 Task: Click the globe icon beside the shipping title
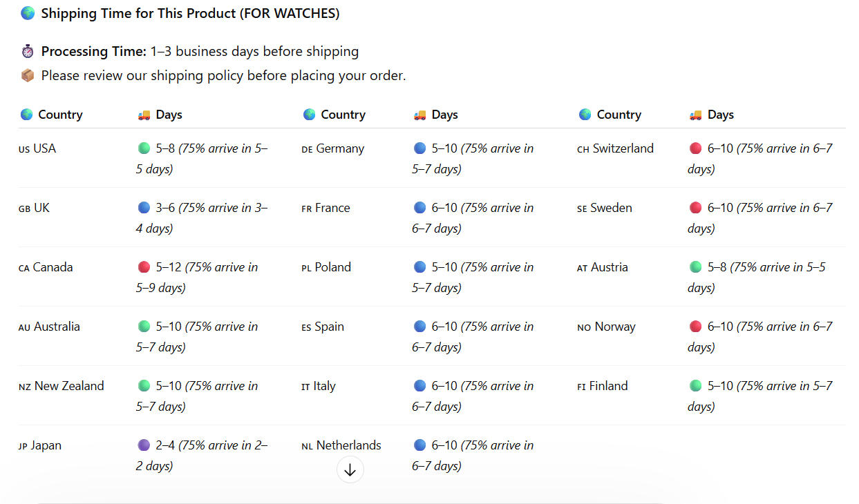(x=28, y=13)
